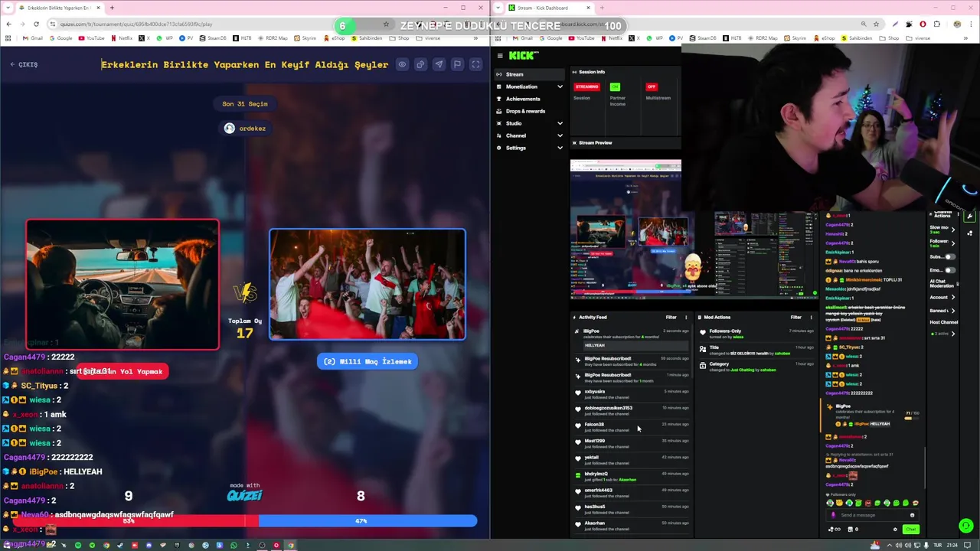Click the green support headset bubble
The height and width of the screenshot is (551, 980).
click(966, 526)
